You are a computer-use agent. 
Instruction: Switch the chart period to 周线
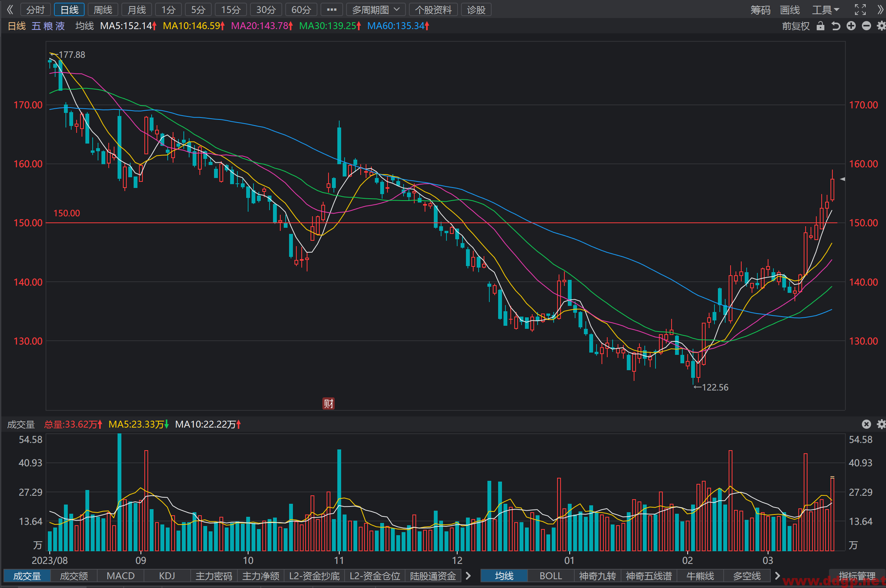click(103, 10)
